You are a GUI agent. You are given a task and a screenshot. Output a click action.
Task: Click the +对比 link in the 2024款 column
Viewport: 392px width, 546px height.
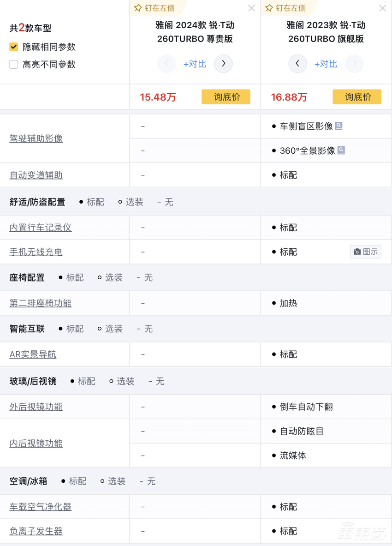(x=195, y=64)
